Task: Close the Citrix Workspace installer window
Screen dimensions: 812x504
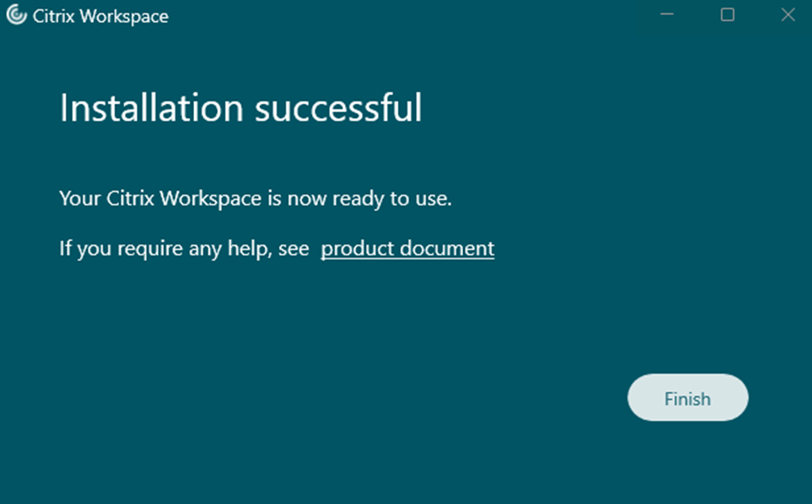Action: coord(788,15)
